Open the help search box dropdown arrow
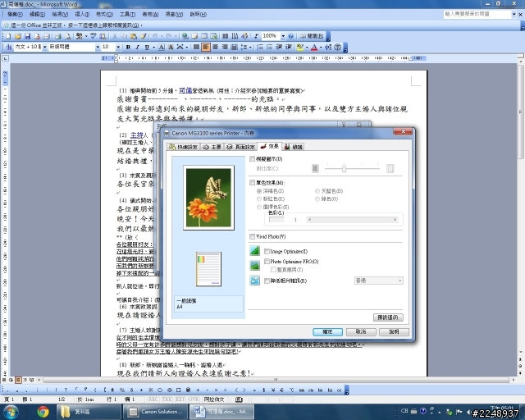 [514, 14]
